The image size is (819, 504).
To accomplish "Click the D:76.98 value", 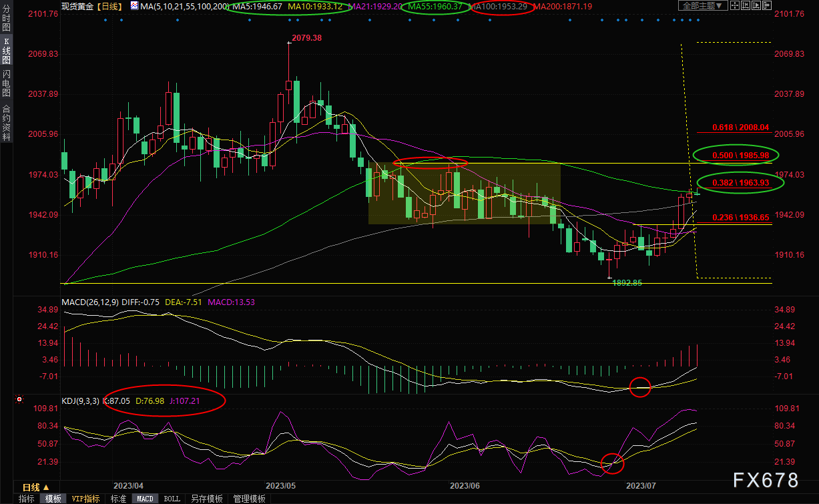I will point(150,401).
